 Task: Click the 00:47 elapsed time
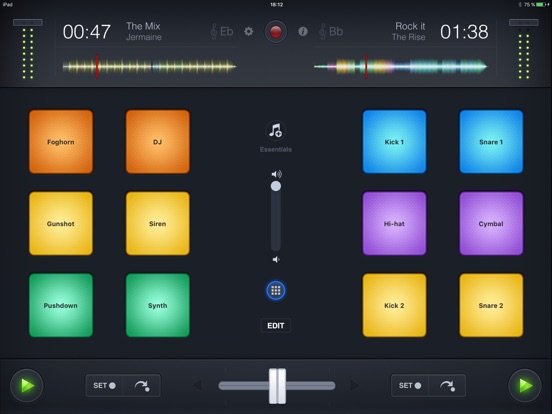[87, 32]
